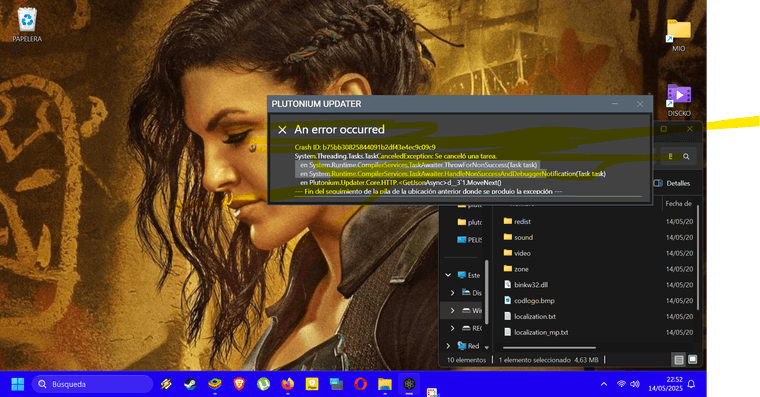760x397 pixels.
Task: Click the file list horizontal scrollbar
Action: tap(549, 348)
